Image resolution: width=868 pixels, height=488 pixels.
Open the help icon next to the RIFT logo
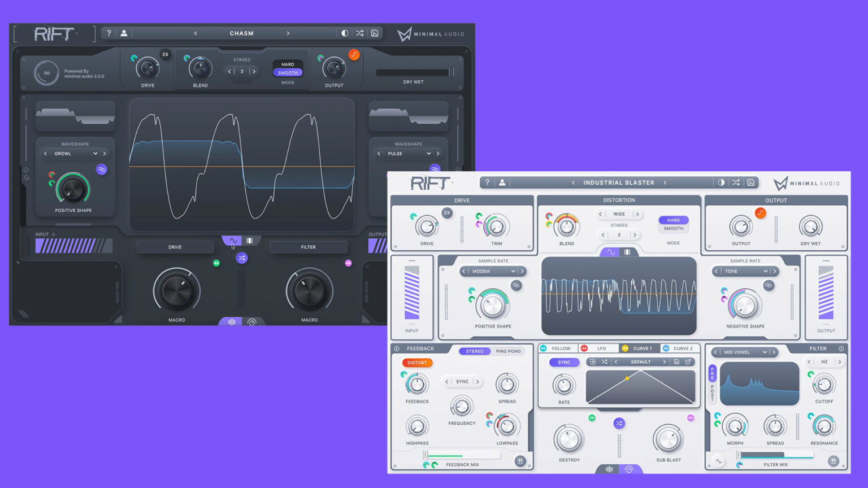[x=487, y=182]
